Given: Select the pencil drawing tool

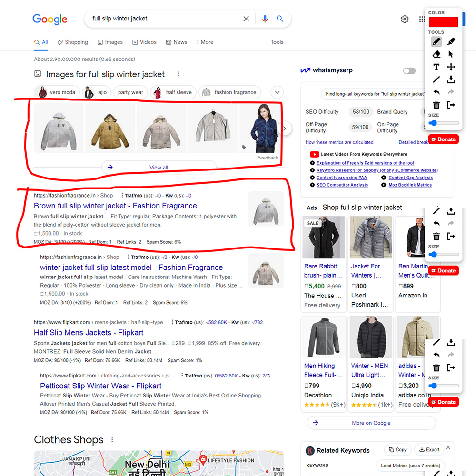Looking at the screenshot, I should (x=436, y=41).
